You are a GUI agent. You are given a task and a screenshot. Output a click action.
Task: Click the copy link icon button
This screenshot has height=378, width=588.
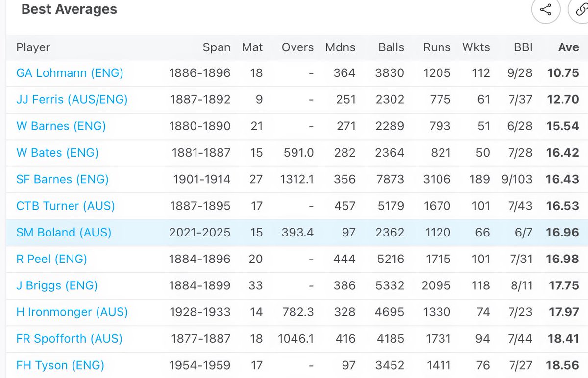click(x=580, y=9)
